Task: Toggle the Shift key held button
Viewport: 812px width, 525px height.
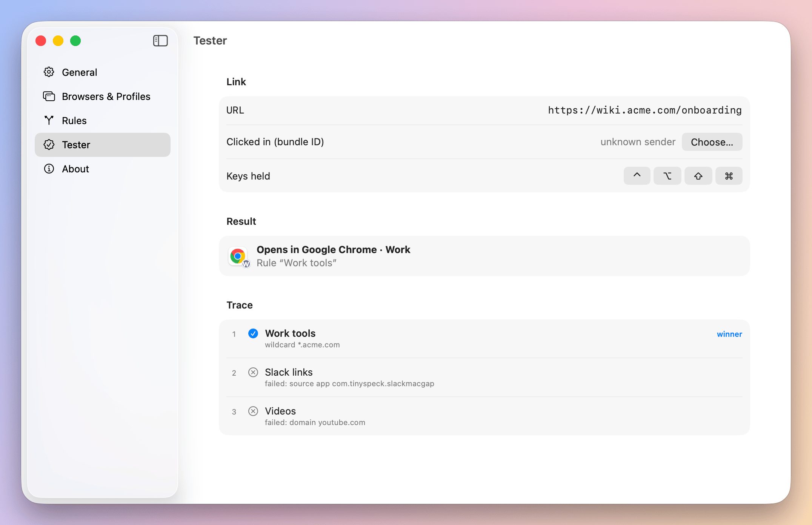Action: 698,176
